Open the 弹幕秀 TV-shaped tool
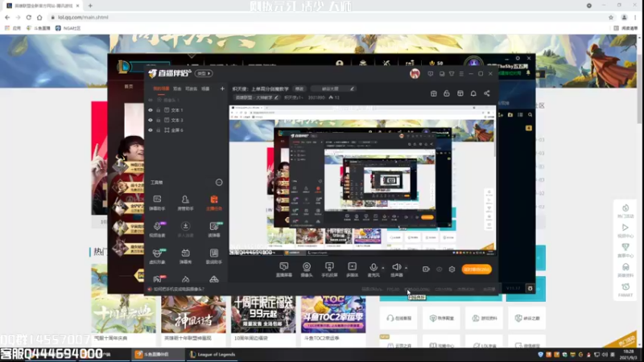Screen dimensions: 644x362 point(185,256)
